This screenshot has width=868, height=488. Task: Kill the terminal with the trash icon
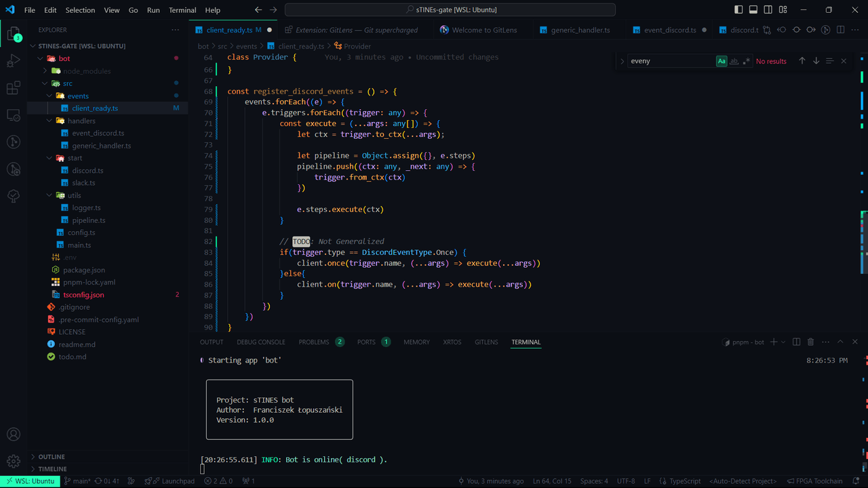coord(810,342)
